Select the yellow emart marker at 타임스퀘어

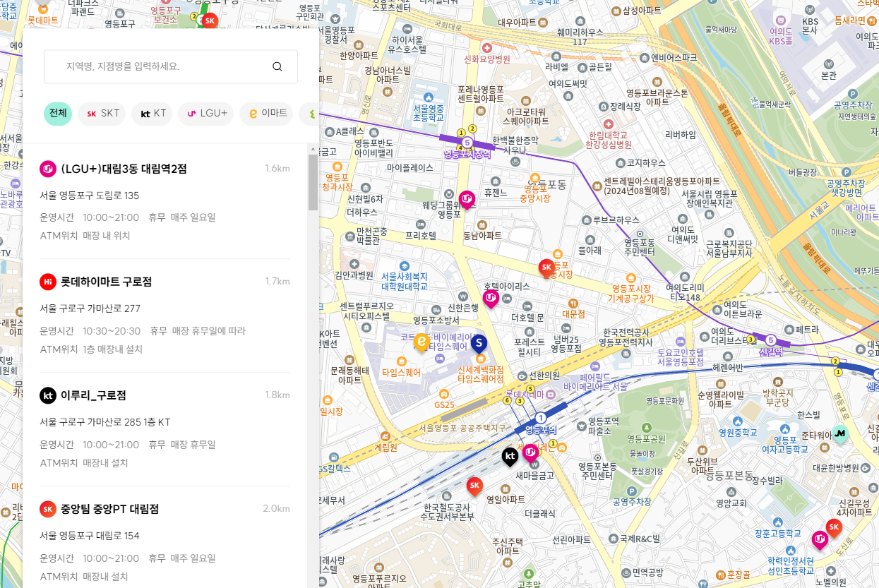[x=421, y=343]
